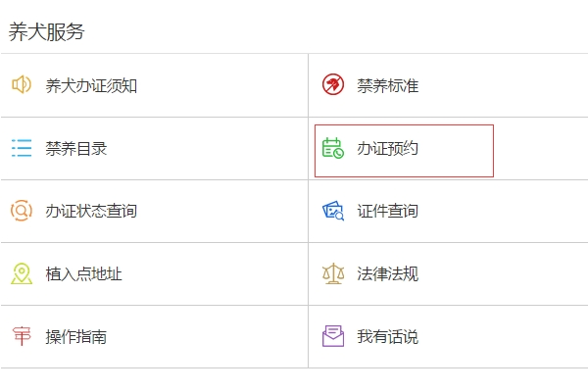Open 我有话说 feedback entry
This screenshot has width=588, height=392.
point(388,336)
